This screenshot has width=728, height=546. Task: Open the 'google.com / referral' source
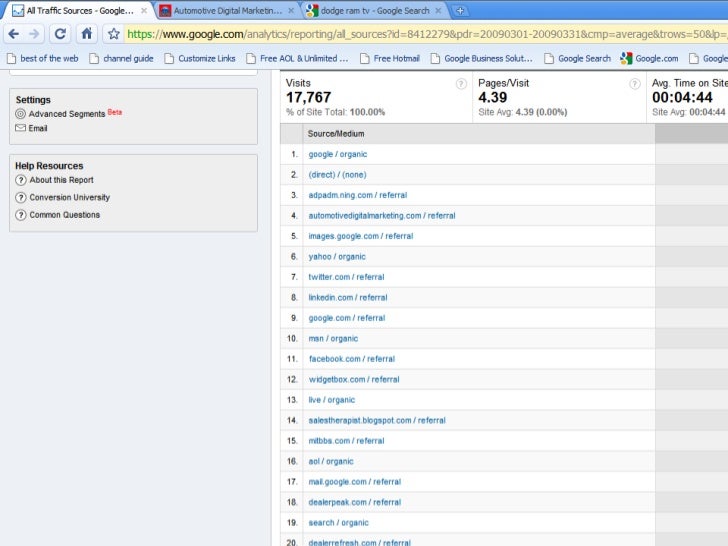point(347,318)
